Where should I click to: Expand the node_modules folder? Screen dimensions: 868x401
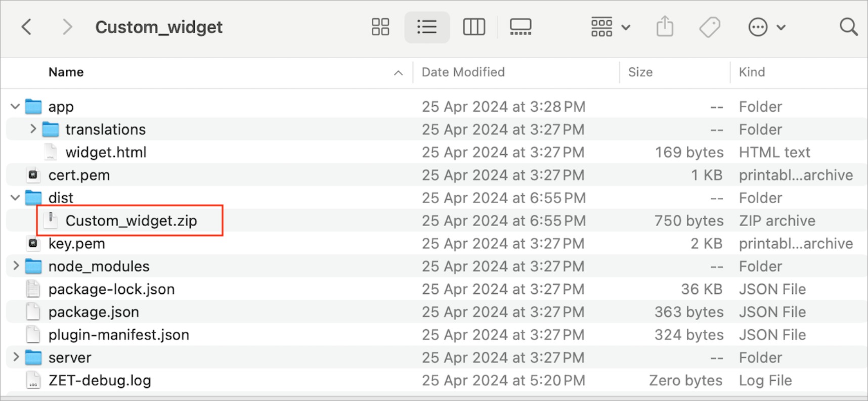[16, 266]
